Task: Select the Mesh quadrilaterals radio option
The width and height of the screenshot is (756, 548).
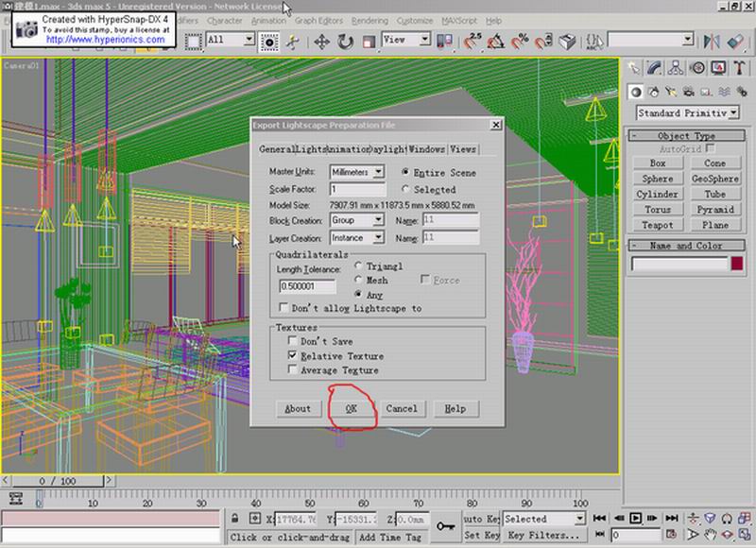Action: pos(359,281)
